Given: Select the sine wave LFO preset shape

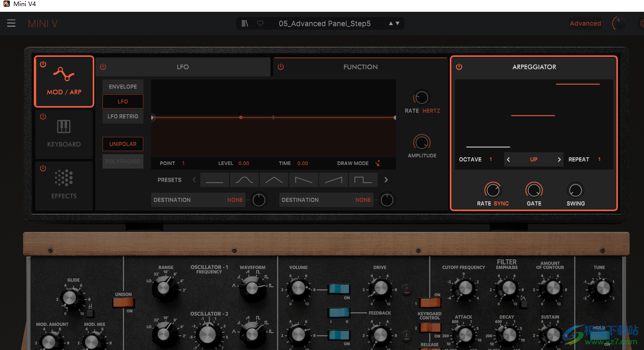Looking at the screenshot, I should pos(244,180).
